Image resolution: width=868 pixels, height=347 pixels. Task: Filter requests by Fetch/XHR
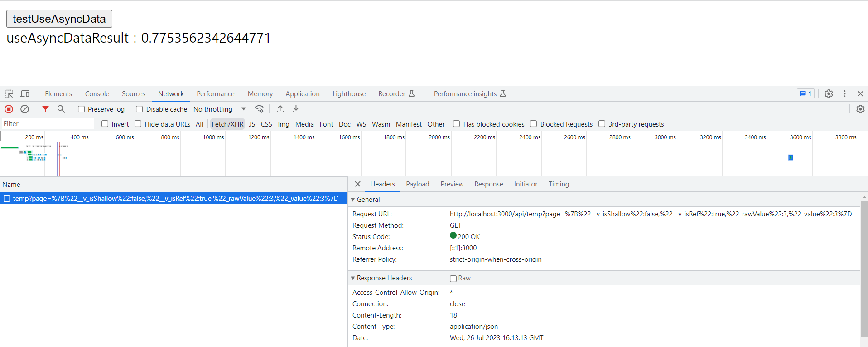pyautogui.click(x=227, y=124)
